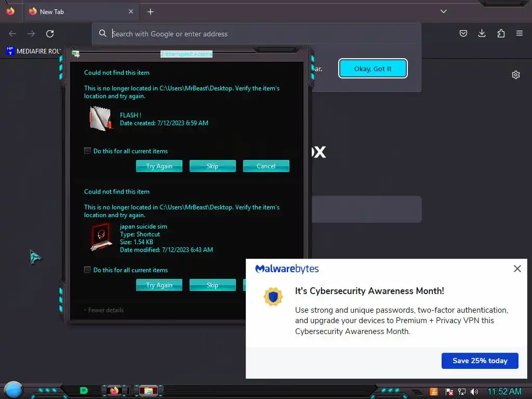This screenshot has width=532, height=399.
Task: Click the shield badge icon in Malwarebytes popup
Action: tap(273, 297)
